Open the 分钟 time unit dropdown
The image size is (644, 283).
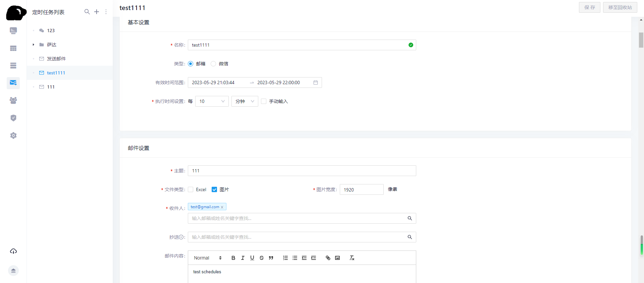point(245,101)
